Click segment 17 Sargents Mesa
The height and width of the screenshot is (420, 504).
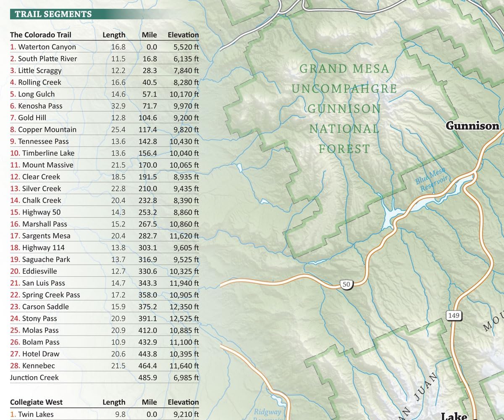pos(40,236)
